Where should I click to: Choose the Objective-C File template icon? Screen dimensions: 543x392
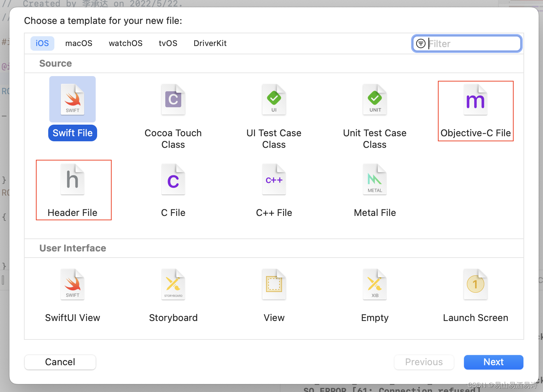coord(476,100)
